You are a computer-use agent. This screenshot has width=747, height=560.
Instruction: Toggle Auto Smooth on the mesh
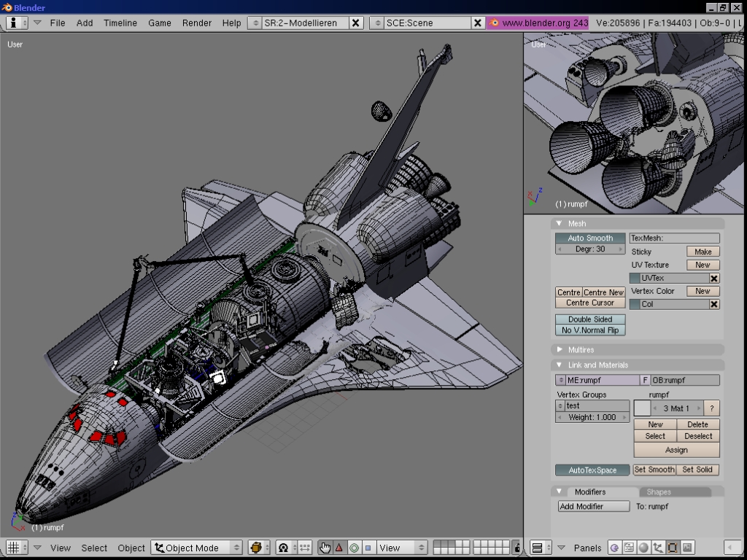(x=590, y=238)
